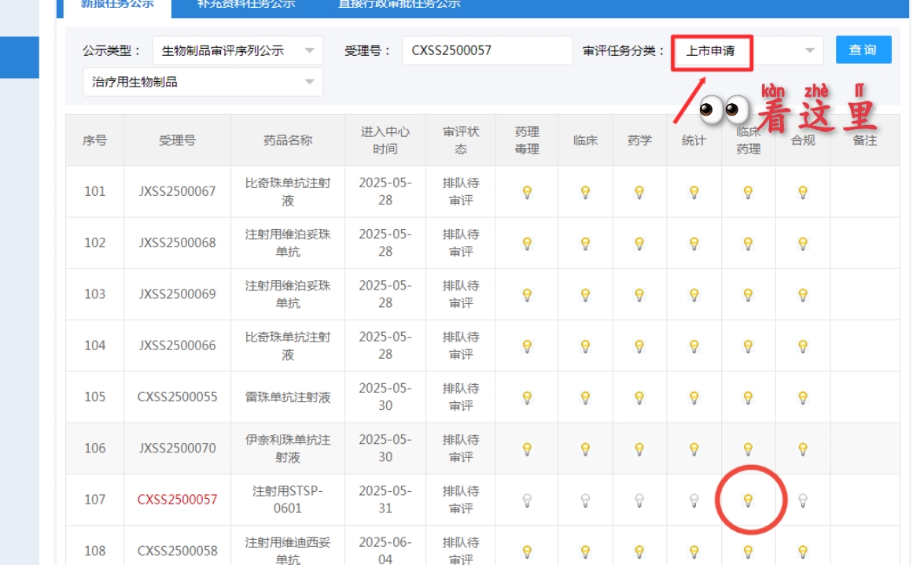Click the 统计 bulb in row 105

coord(694,397)
